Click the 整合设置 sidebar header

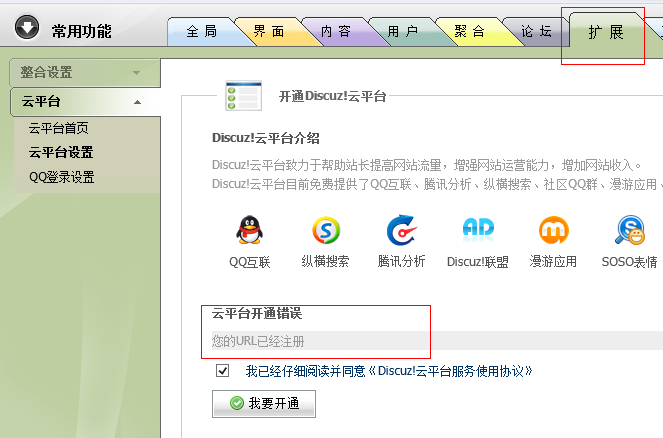pyautogui.click(x=85, y=73)
